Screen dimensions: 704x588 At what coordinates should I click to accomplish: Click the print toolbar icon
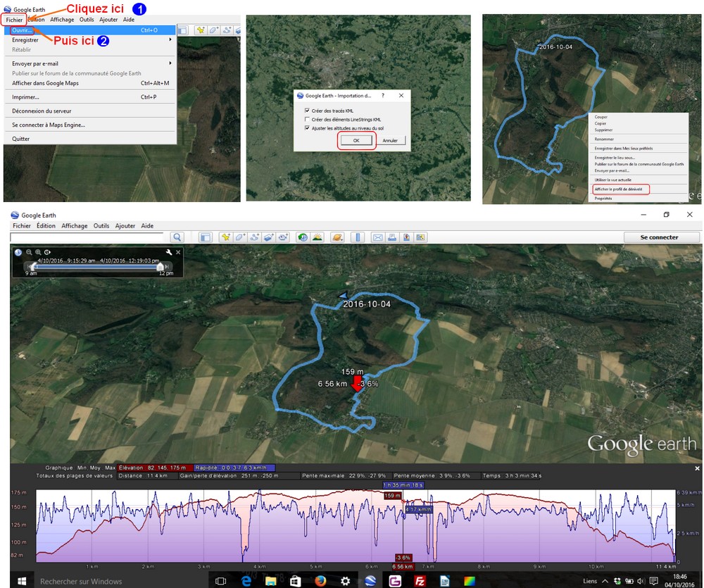392,237
